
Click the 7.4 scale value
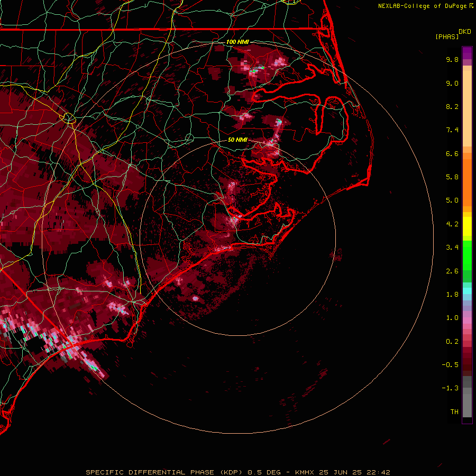tap(452, 130)
